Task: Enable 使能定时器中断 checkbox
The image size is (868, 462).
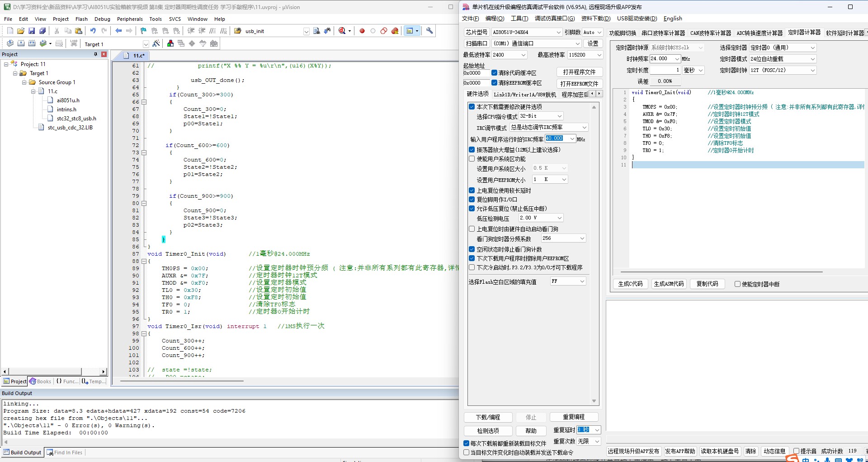Action: pyautogui.click(x=737, y=284)
